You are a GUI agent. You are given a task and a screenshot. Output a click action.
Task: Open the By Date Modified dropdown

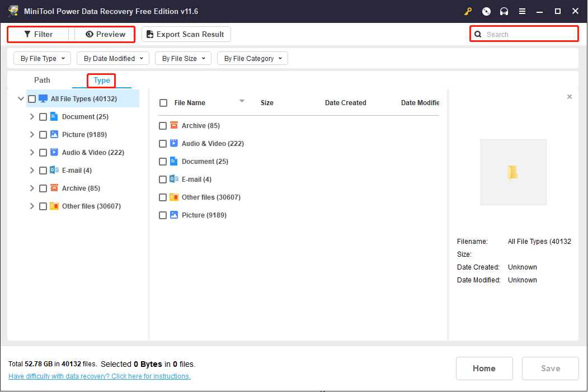point(112,58)
